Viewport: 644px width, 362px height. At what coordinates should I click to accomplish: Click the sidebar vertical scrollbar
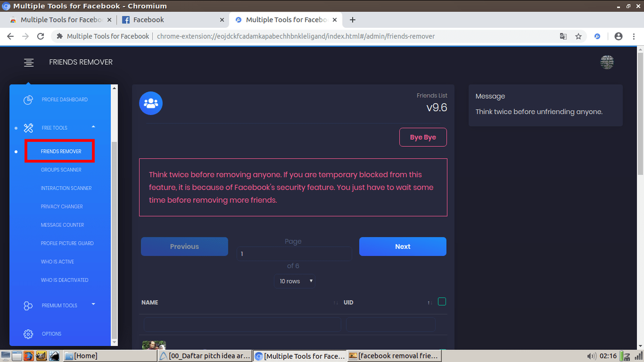pyautogui.click(x=114, y=240)
